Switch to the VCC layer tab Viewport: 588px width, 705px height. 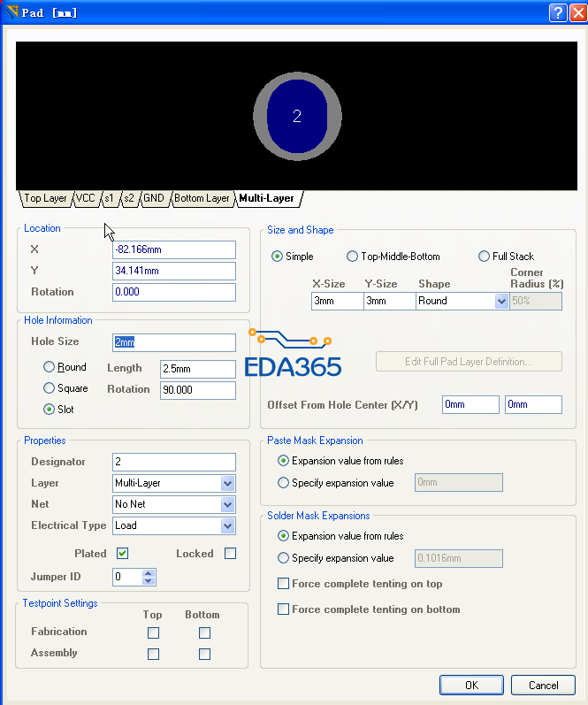[86, 198]
